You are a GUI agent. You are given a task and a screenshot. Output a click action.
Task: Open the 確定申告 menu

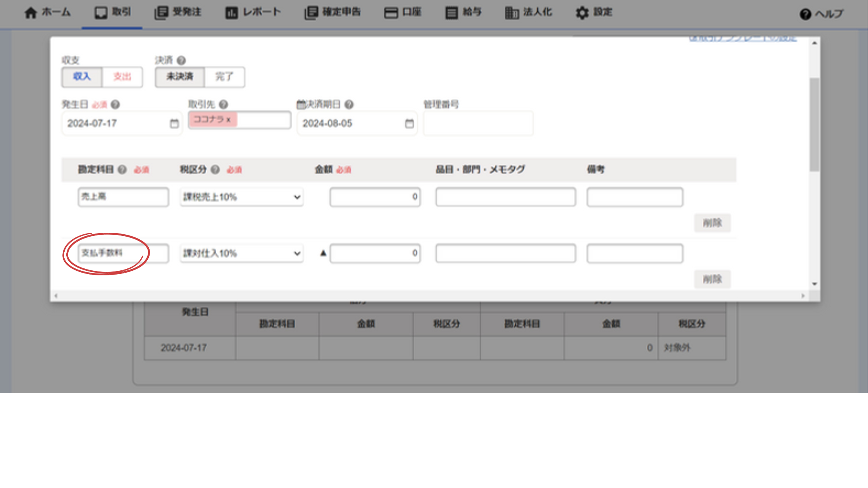tap(332, 13)
